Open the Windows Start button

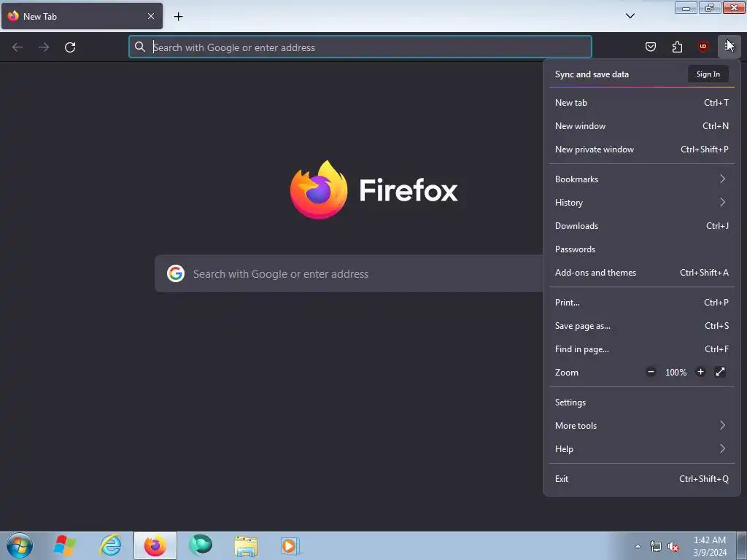click(x=20, y=545)
